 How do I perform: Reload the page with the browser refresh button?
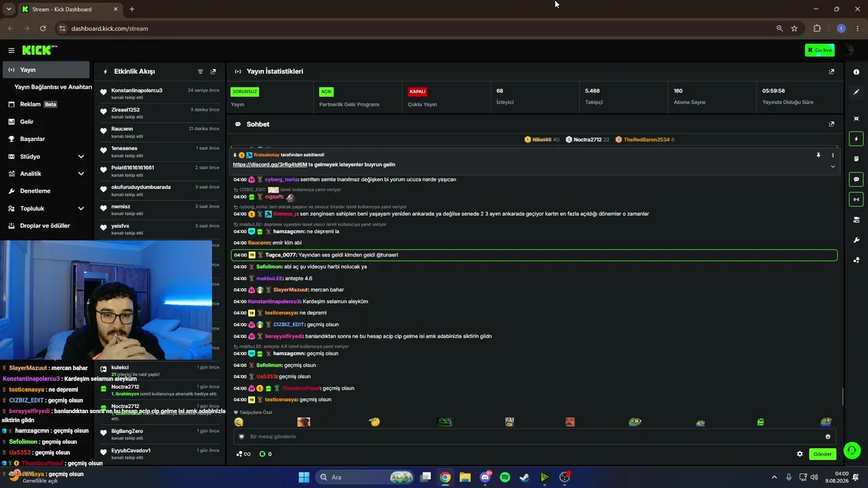(x=43, y=28)
